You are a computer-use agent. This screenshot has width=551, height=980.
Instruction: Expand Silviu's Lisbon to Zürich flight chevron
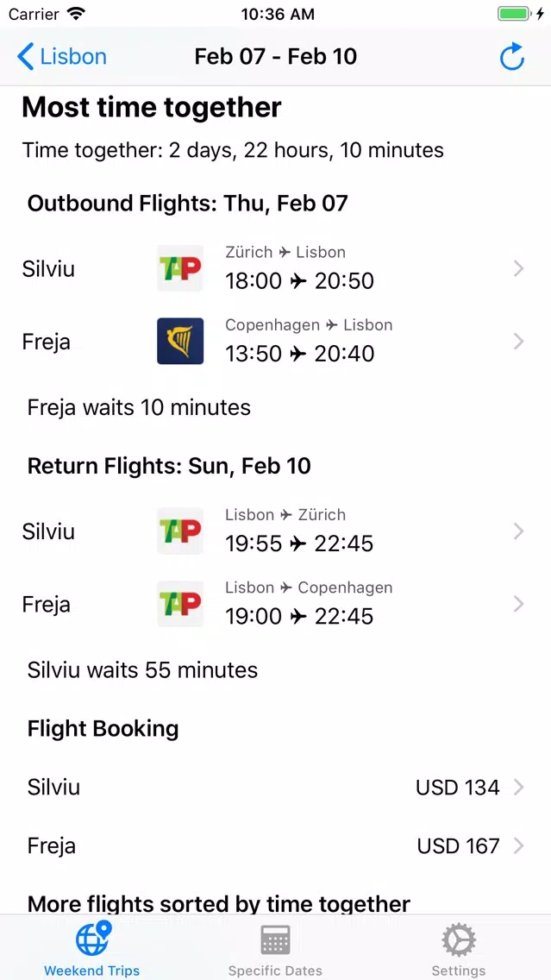point(518,531)
